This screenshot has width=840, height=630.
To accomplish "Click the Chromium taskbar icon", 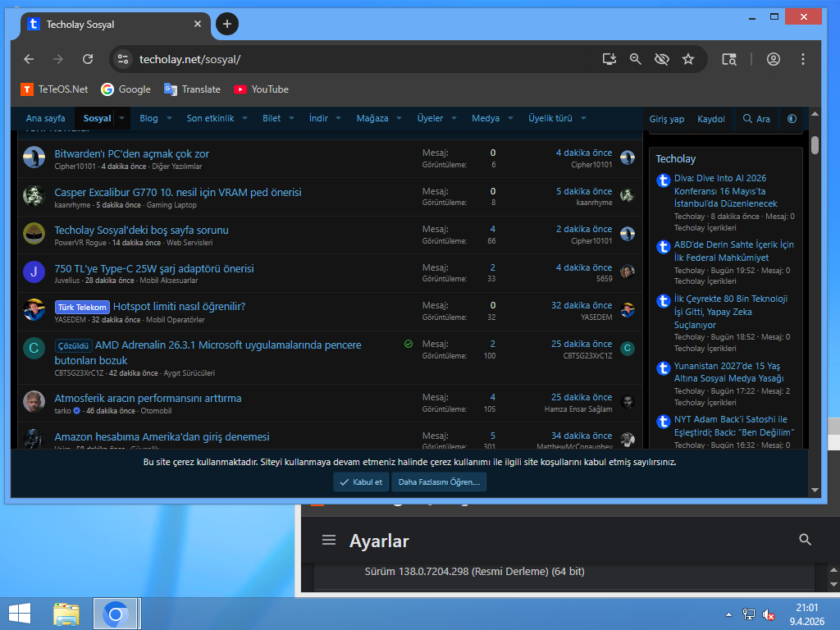I will coord(116,614).
